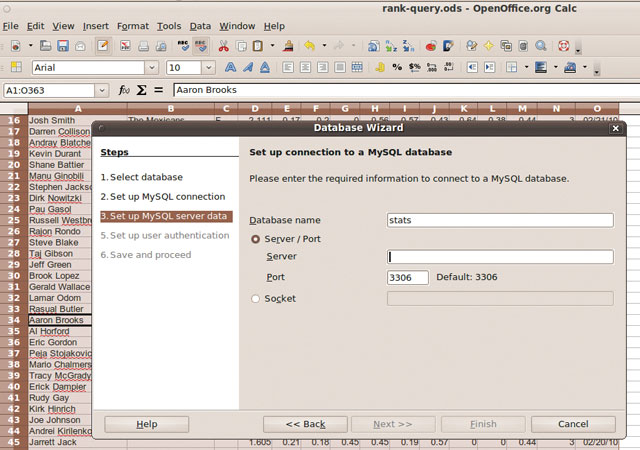Open the Insert menu
The height and width of the screenshot is (450, 640).
point(96,26)
